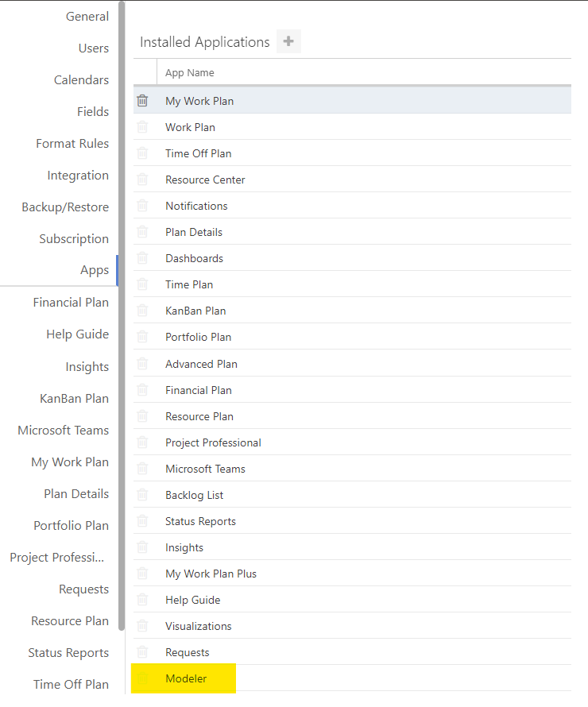This screenshot has width=588, height=707.
Task: Open Status Reports in the sidebar
Action: [x=68, y=652]
